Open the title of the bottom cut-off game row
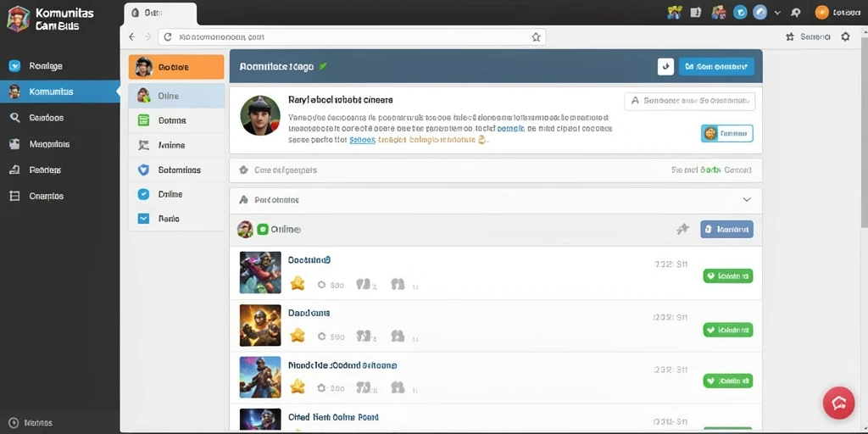The height and width of the screenshot is (434, 868). click(x=333, y=417)
